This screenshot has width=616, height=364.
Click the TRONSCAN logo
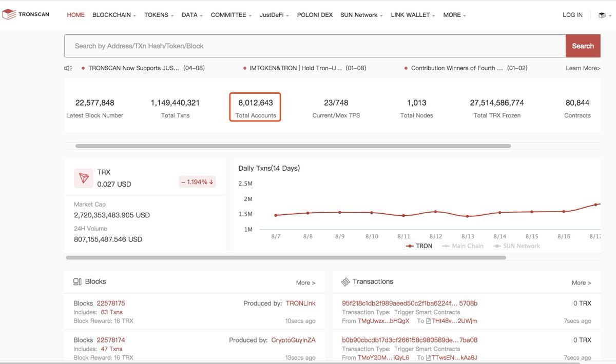click(x=26, y=14)
